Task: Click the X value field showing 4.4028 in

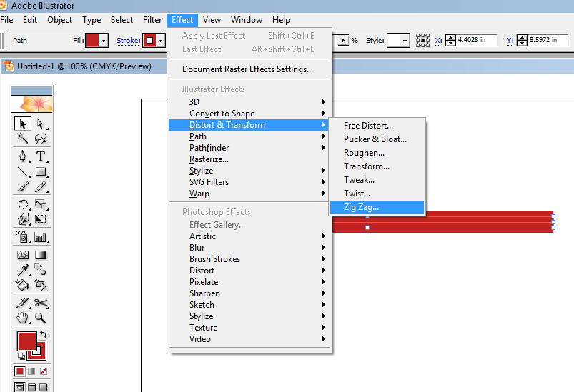Action: (x=477, y=40)
